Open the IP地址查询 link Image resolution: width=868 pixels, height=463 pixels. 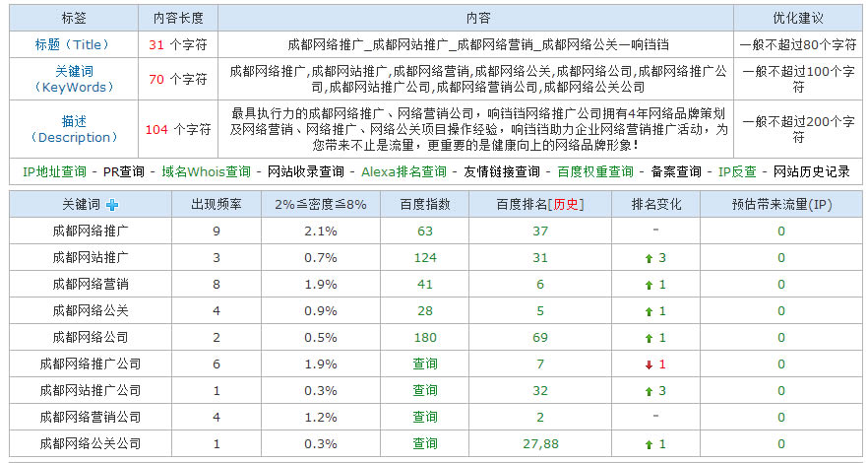(54, 171)
